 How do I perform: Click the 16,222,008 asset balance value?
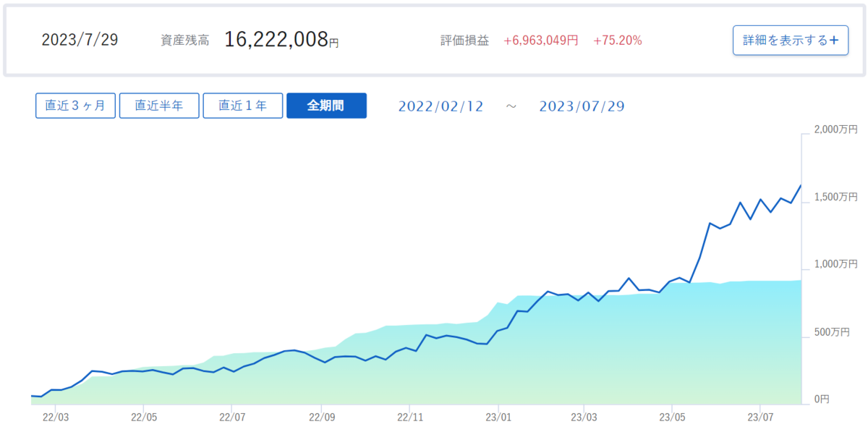[276, 40]
